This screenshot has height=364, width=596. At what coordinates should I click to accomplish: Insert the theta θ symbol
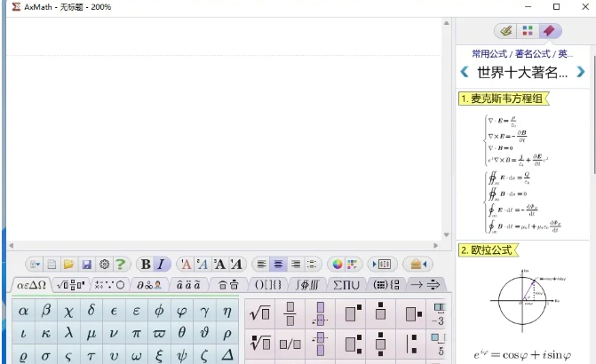182,333
